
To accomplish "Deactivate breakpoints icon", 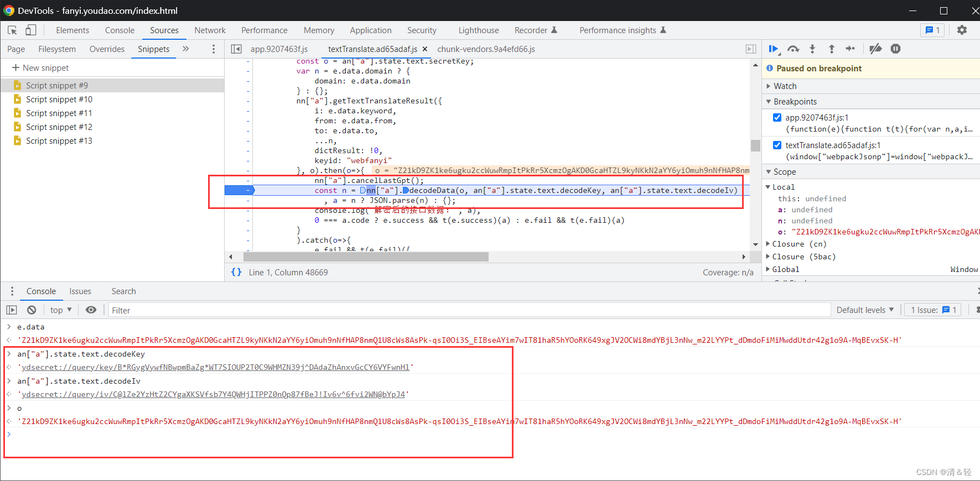I will 875,49.
